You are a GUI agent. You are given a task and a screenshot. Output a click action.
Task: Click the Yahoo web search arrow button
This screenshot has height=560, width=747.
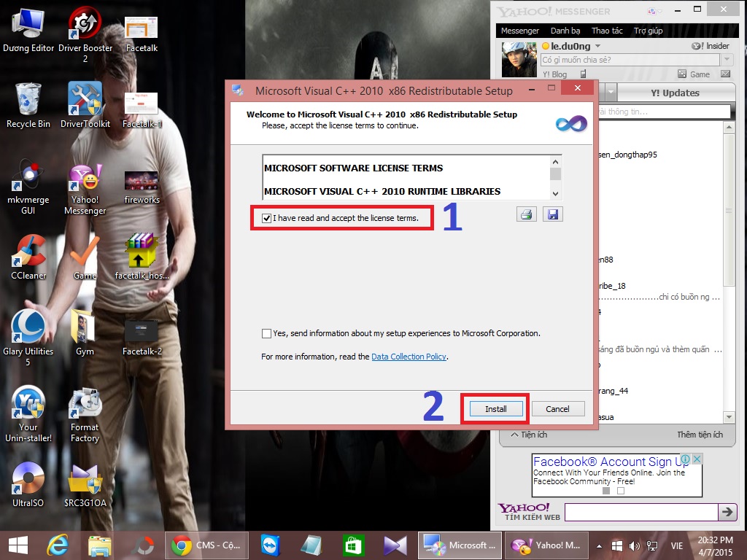point(727,512)
